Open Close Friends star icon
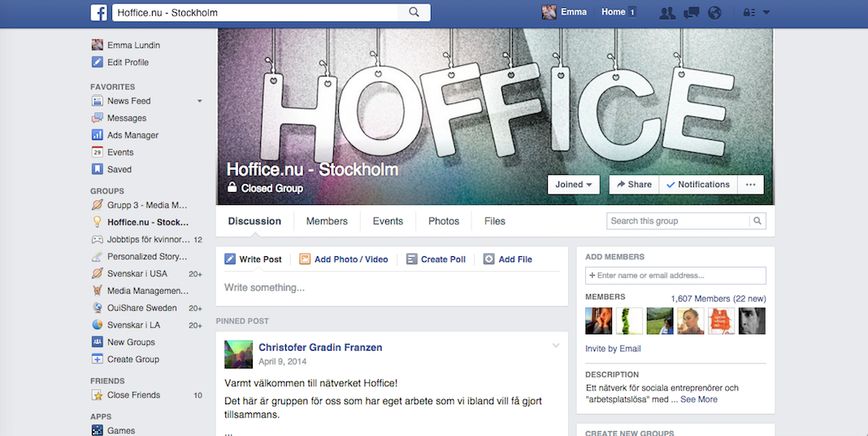Screen dimensions: 868x436 (x=98, y=395)
